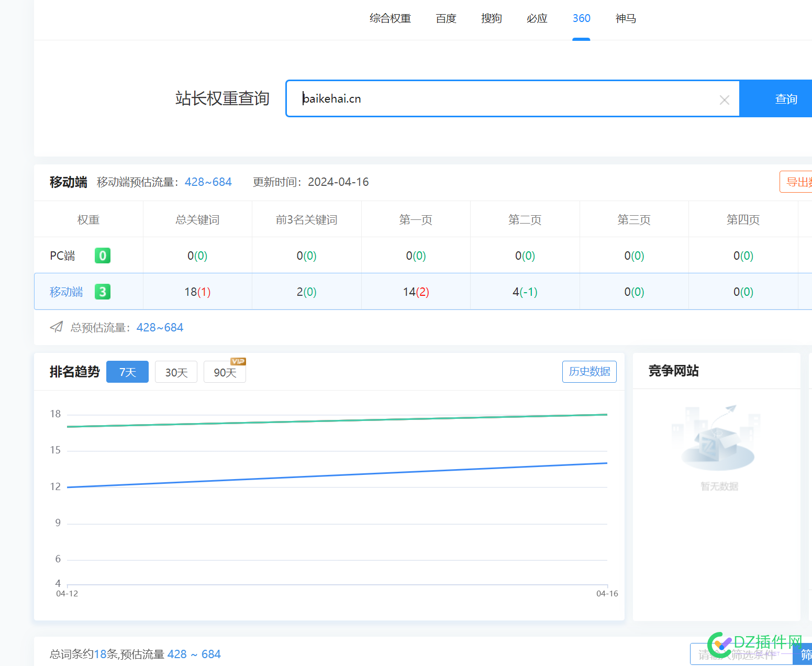This screenshot has height=666, width=812.
Task: Click update date 2024-04-16
Action: [x=338, y=182]
